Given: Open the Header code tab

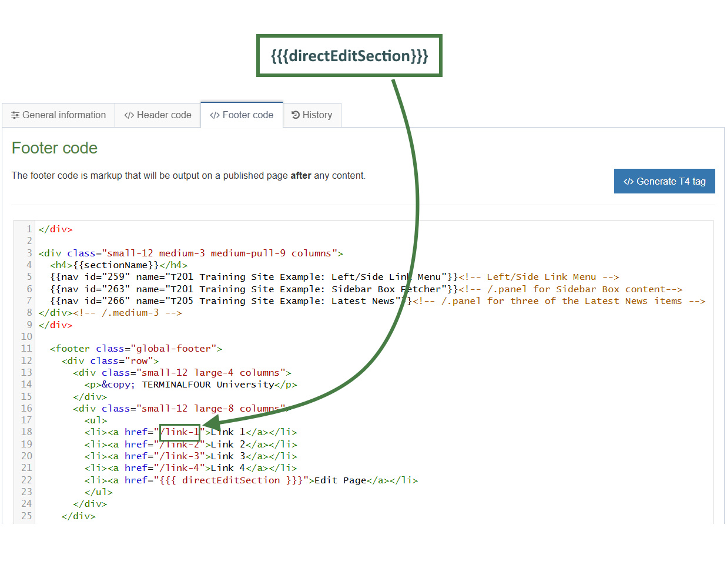Looking at the screenshot, I should 158,115.
